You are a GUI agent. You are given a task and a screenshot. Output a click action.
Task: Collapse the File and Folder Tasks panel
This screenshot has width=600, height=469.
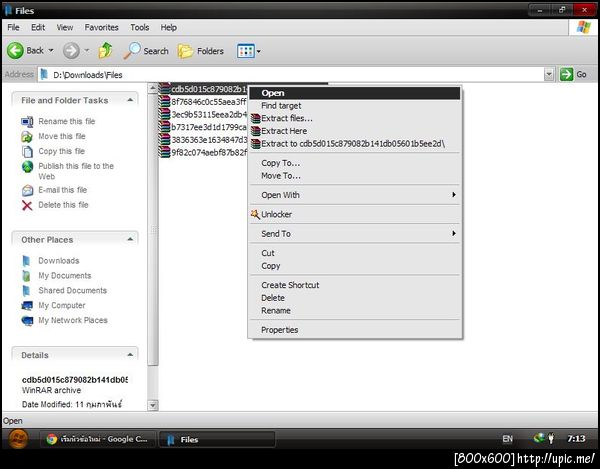[x=130, y=100]
